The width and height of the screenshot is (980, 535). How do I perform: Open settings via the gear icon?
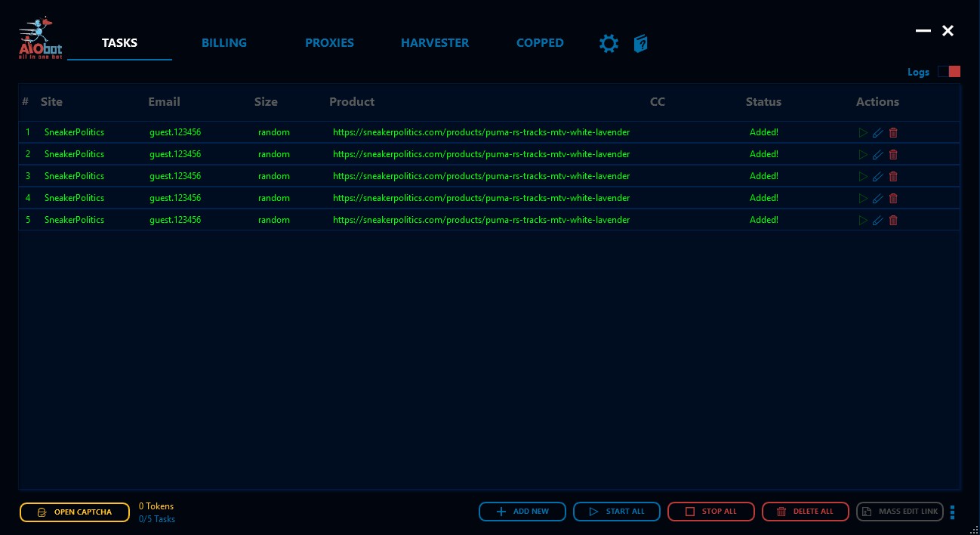609,44
